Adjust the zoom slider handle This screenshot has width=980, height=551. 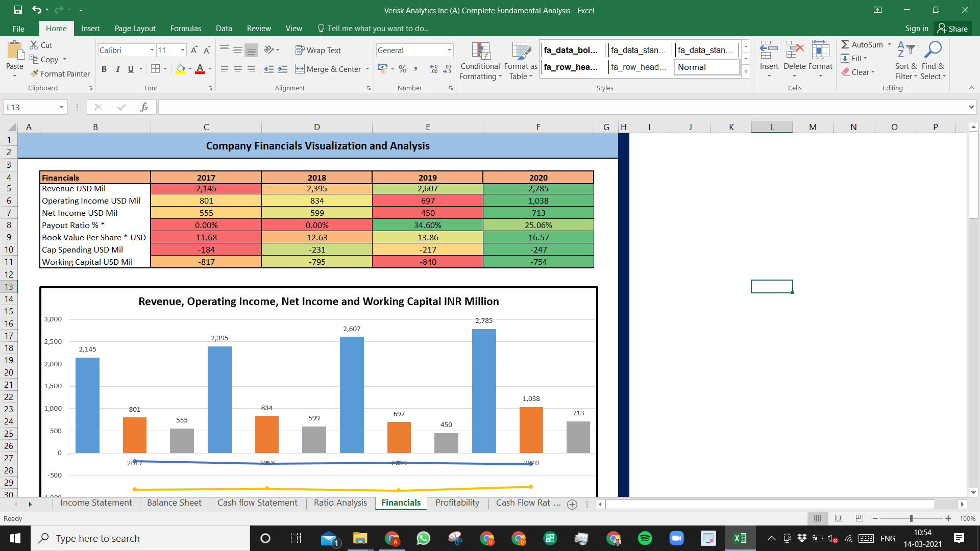pos(911,518)
